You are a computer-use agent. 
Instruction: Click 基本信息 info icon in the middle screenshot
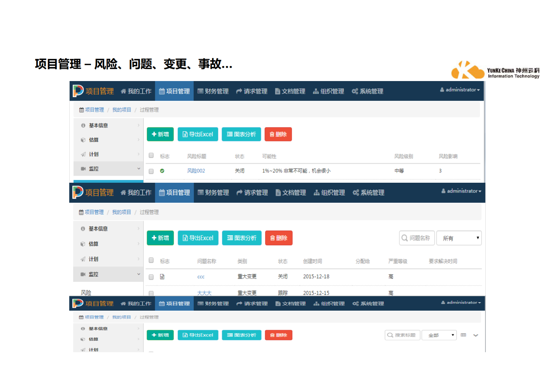click(83, 228)
